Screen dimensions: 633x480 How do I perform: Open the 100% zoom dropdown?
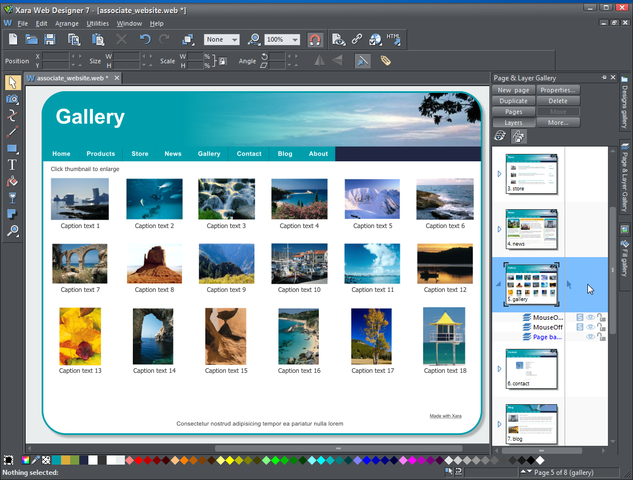coord(282,39)
